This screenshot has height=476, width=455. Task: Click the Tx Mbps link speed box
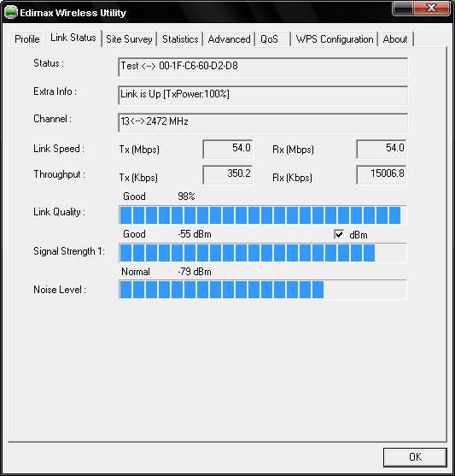pyautogui.click(x=228, y=149)
